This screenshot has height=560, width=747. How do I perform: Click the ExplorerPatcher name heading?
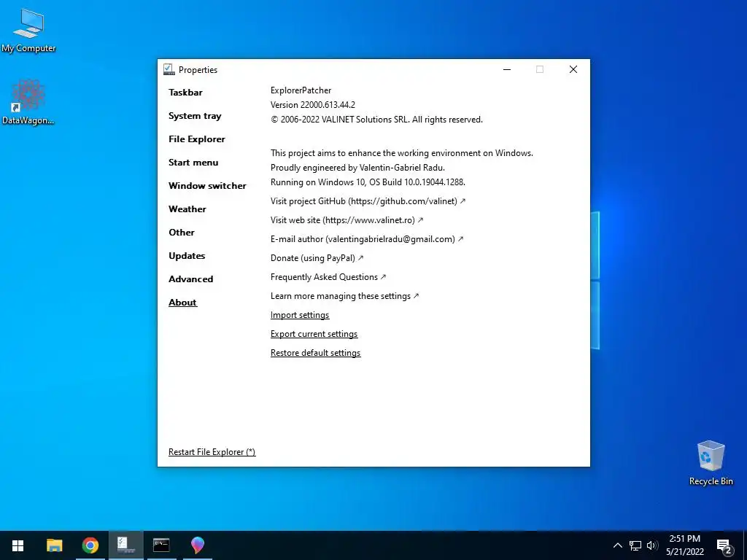pos(301,90)
